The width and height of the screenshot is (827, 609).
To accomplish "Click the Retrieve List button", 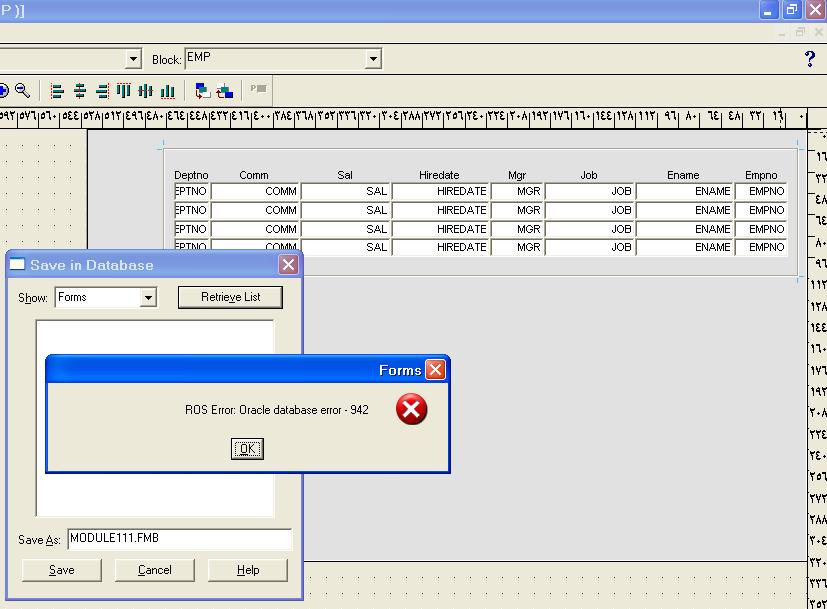I will click(x=231, y=297).
